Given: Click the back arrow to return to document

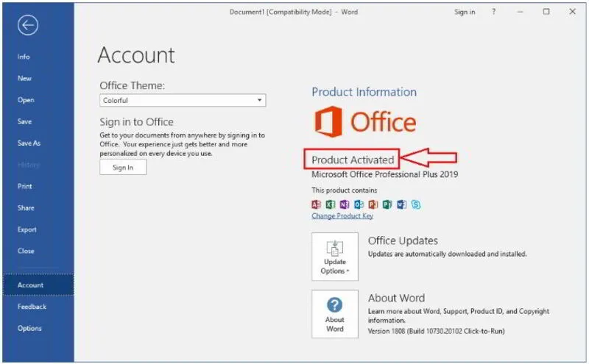Looking at the screenshot, I should coord(27,26).
